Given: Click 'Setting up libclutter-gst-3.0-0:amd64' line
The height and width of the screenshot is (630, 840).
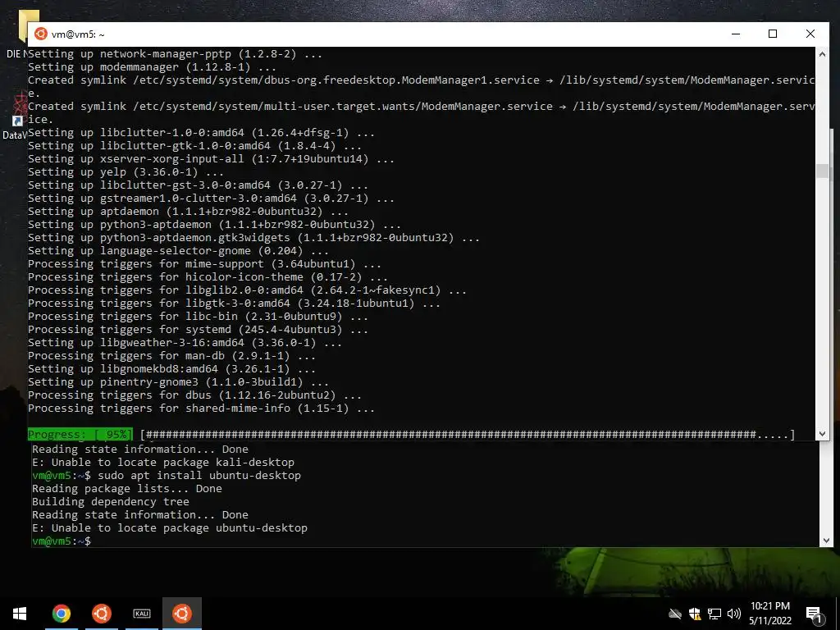Looking at the screenshot, I should (x=198, y=185).
